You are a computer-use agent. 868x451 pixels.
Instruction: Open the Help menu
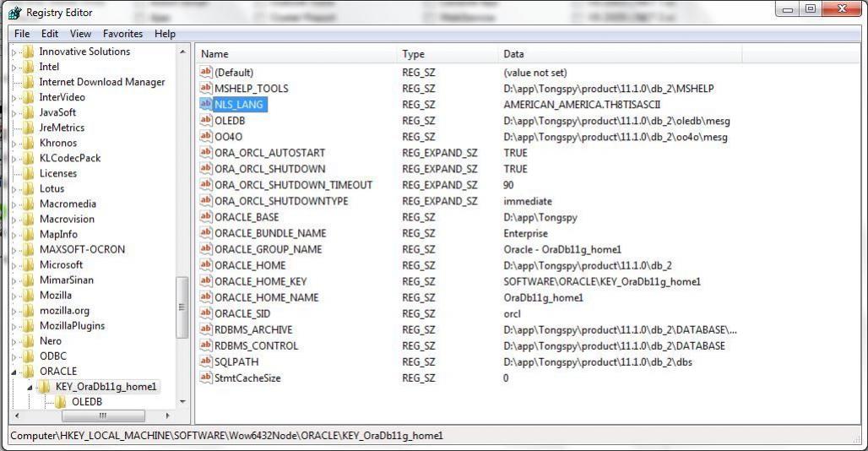pyautogui.click(x=165, y=34)
